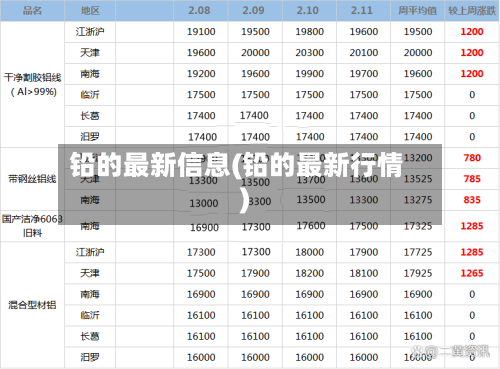Select the 混合型材铝 category cell

[32, 305]
